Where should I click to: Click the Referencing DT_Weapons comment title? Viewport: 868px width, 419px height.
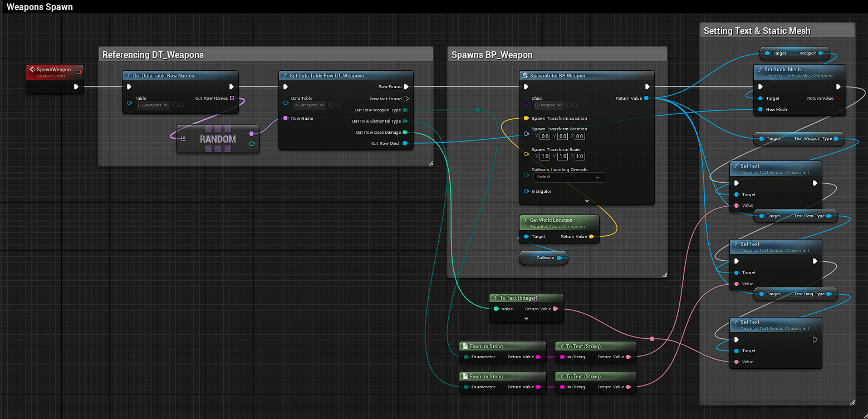(153, 55)
